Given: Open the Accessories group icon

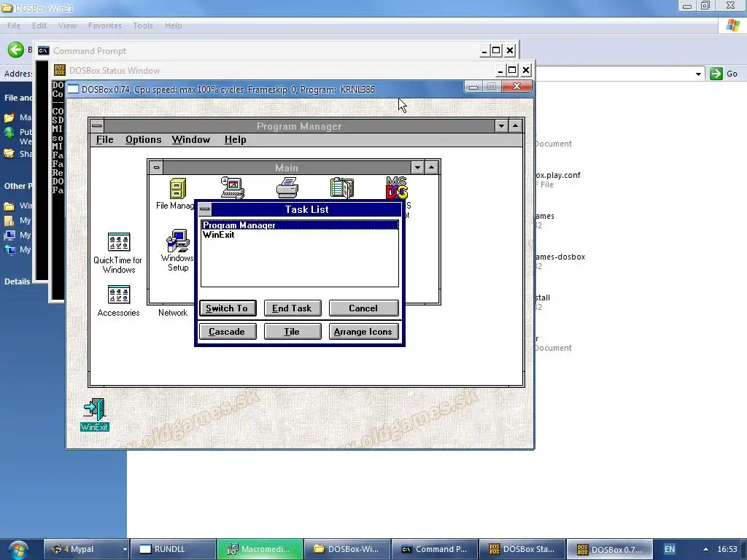Looking at the screenshot, I should [119, 295].
